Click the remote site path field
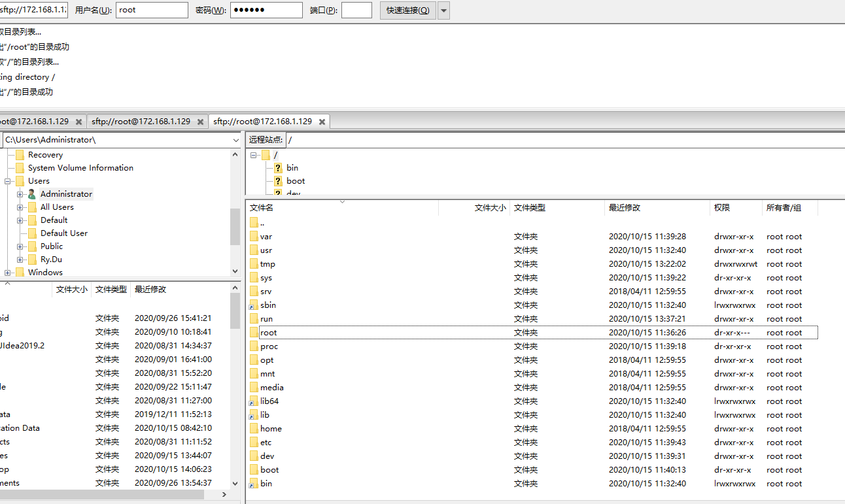 click(x=565, y=140)
